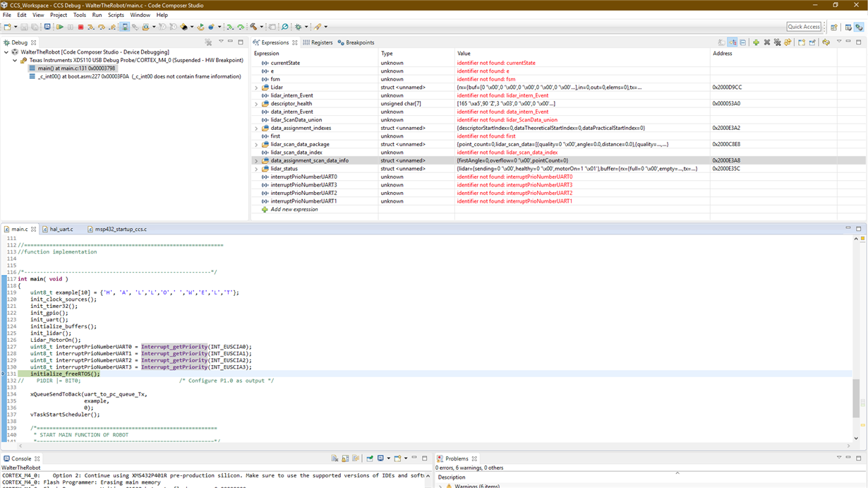Clear the Console using its toolbar icon
This screenshot has height=488, width=868.
tap(335, 458)
